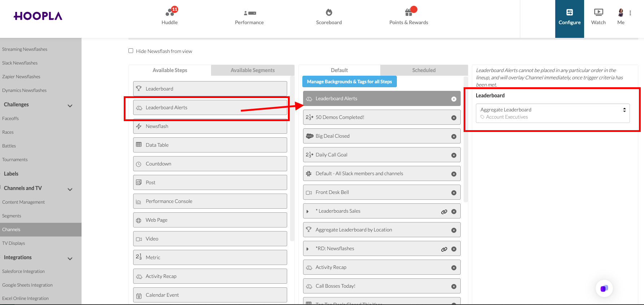Viewport: 644px width, 305px height.
Task: Open the TV Displays sidebar link
Action: tap(14, 243)
